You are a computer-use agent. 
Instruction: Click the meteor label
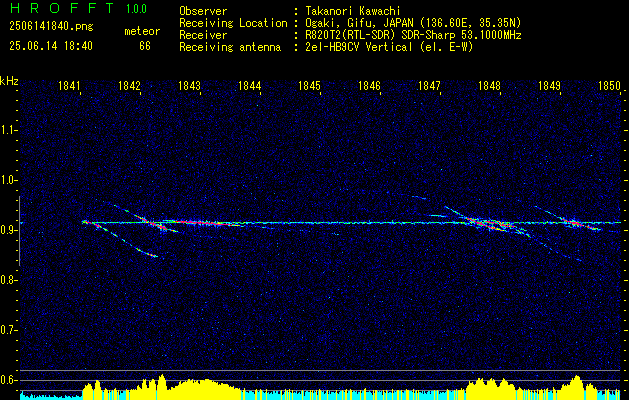click(142, 31)
